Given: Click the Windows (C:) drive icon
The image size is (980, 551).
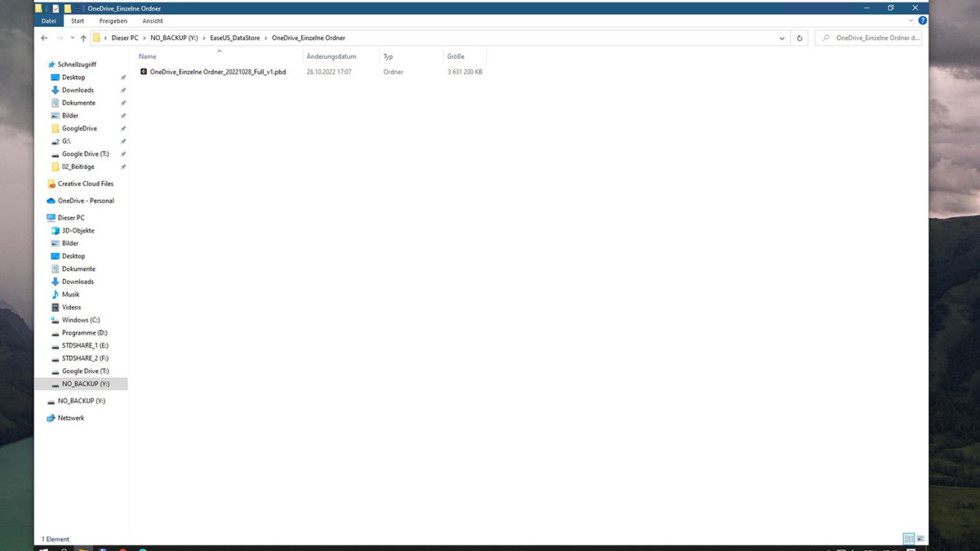Looking at the screenshot, I should pyautogui.click(x=56, y=320).
